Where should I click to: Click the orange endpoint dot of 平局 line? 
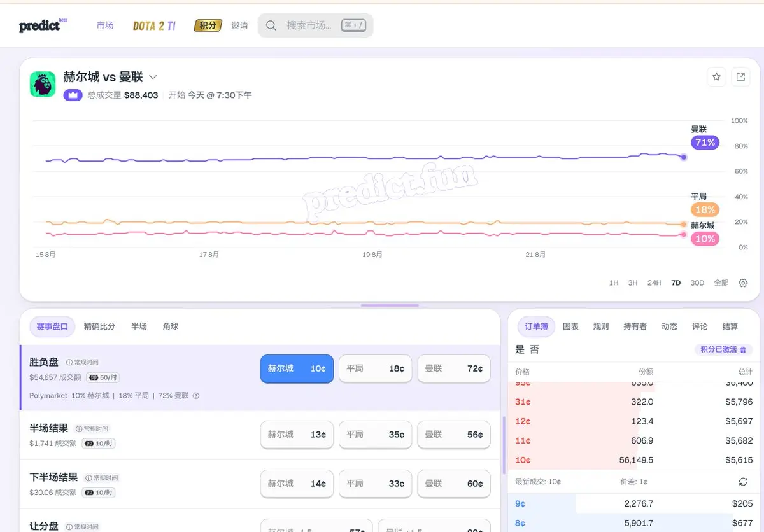684,225
